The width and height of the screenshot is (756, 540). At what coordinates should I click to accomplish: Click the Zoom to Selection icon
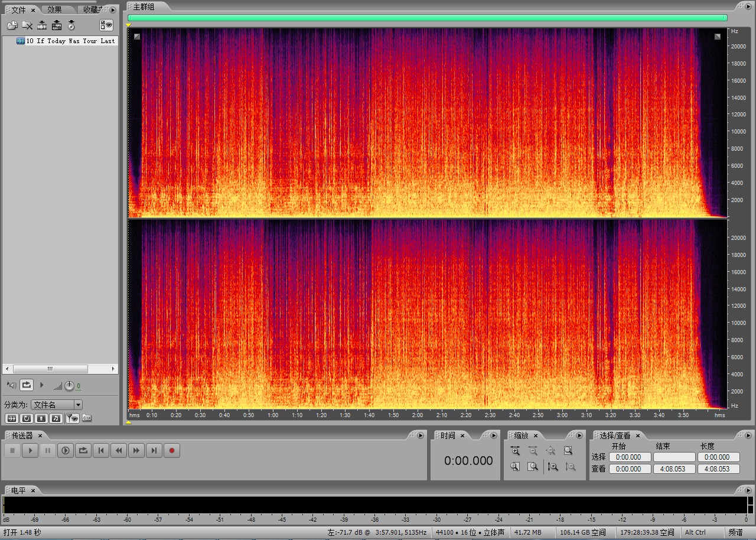point(568,451)
